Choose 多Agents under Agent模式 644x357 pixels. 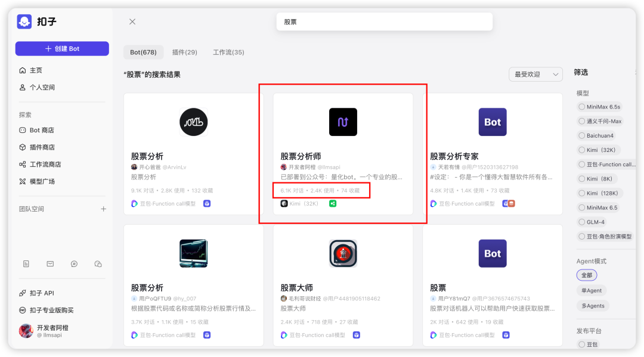point(593,306)
